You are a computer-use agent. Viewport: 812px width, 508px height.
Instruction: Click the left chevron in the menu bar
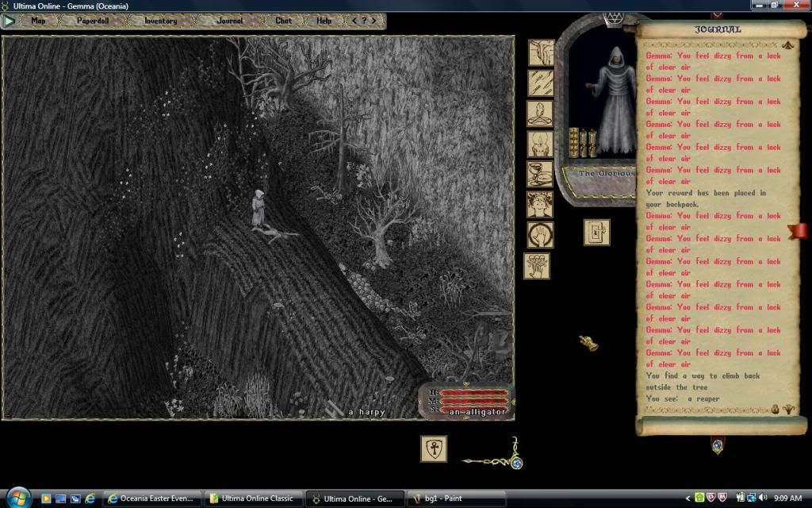coord(354,21)
